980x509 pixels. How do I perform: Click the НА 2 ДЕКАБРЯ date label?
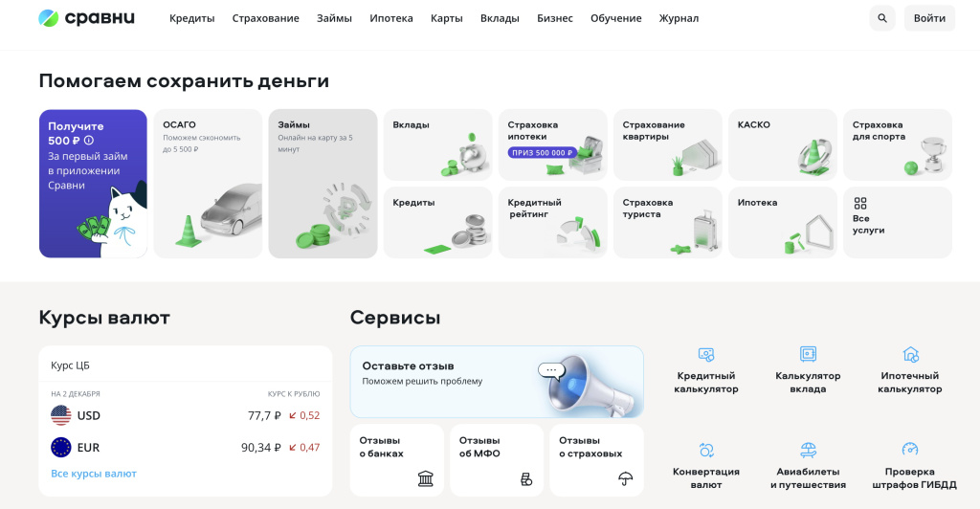click(75, 394)
